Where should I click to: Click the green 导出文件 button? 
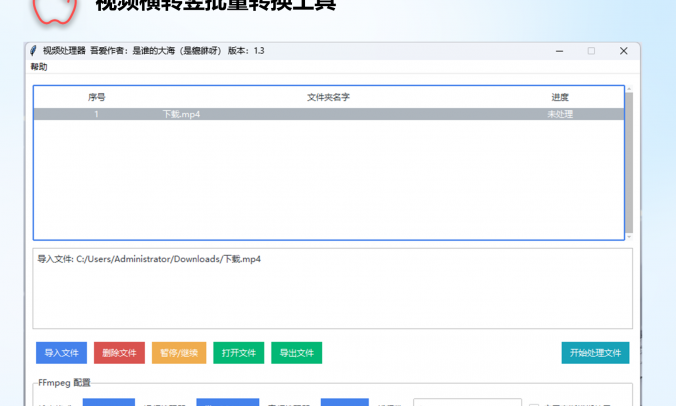(296, 353)
